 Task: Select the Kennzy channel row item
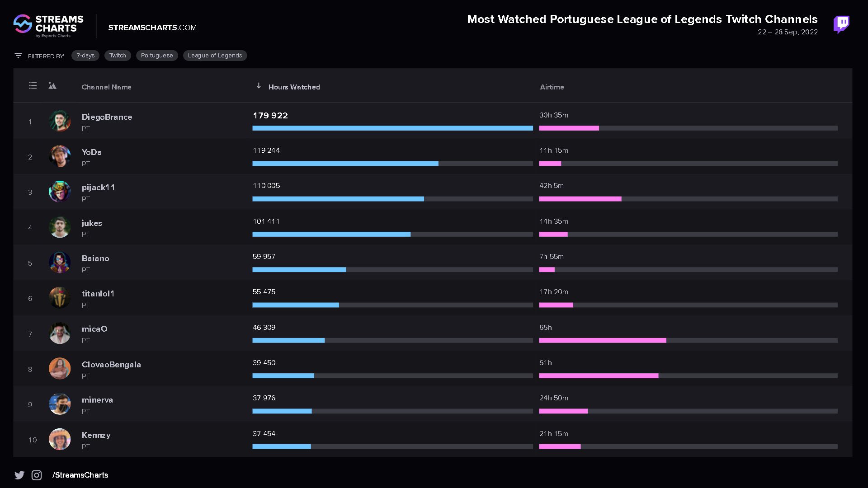[434, 439]
